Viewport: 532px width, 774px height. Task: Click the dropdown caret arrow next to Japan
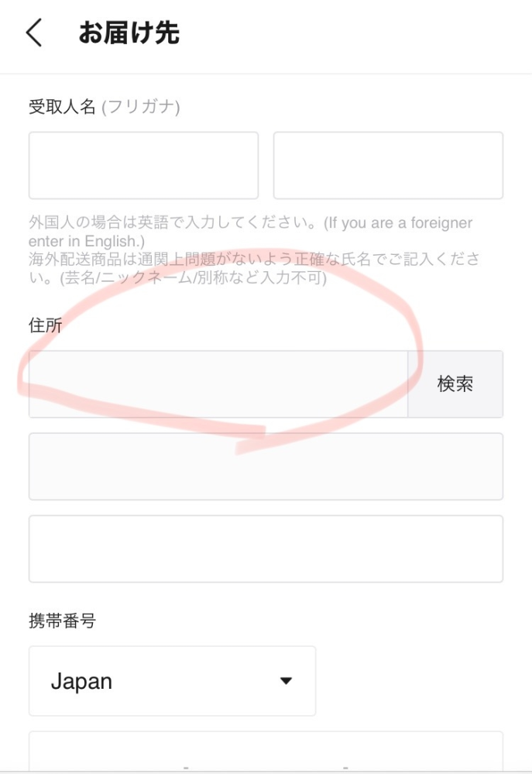(287, 681)
